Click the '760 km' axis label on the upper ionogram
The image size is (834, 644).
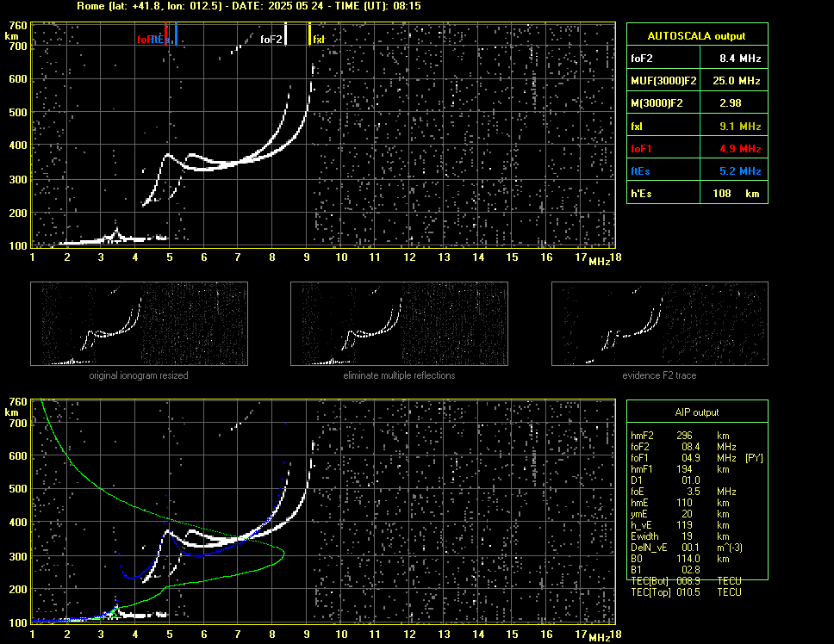tap(16, 30)
